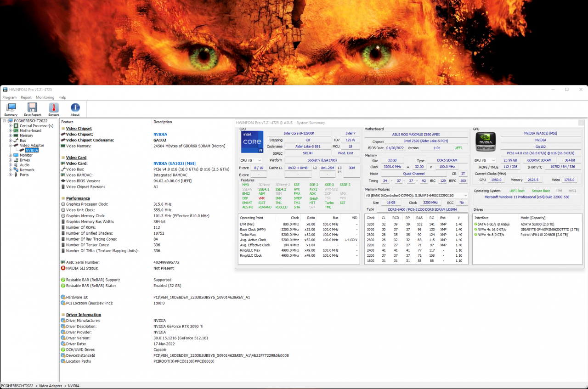Click the PCGHERRSCHT2022 computer icon
The width and height of the screenshot is (588, 389).
[x=11, y=121]
